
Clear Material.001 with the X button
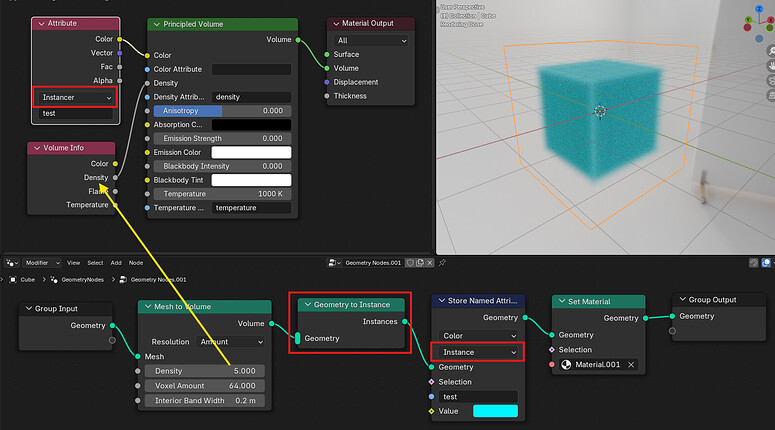click(x=631, y=365)
